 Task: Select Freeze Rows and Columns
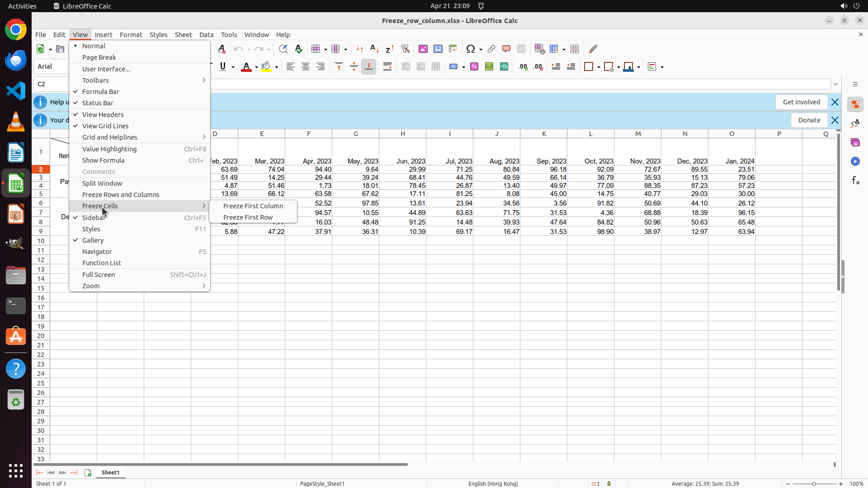pos(121,195)
